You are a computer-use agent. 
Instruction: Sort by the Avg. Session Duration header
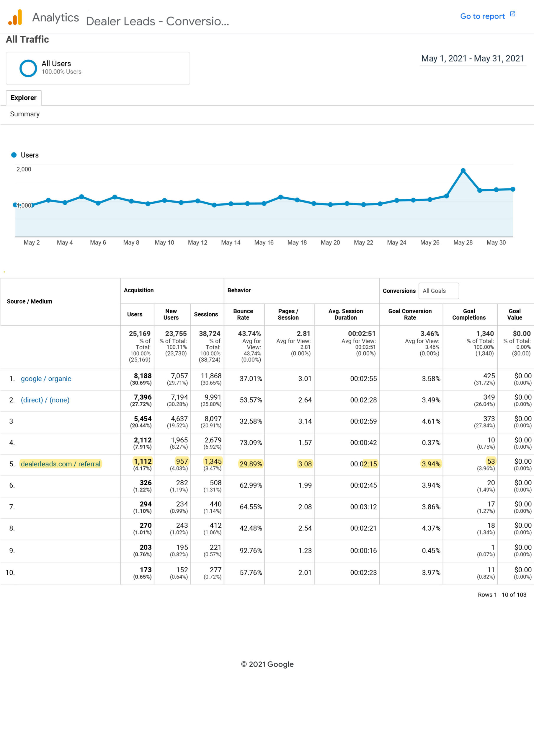coord(345,315)
